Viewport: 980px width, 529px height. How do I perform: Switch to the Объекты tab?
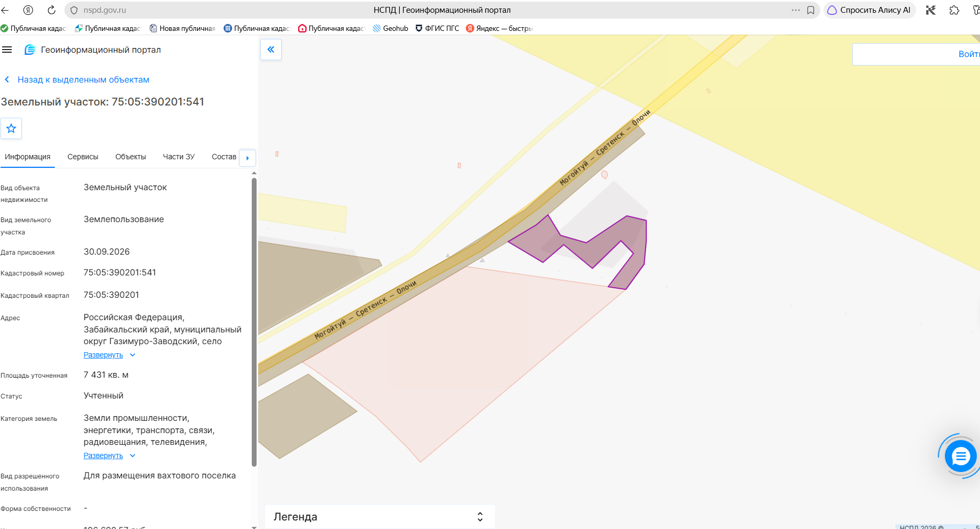pyautogui.click(x=130, y=157)
